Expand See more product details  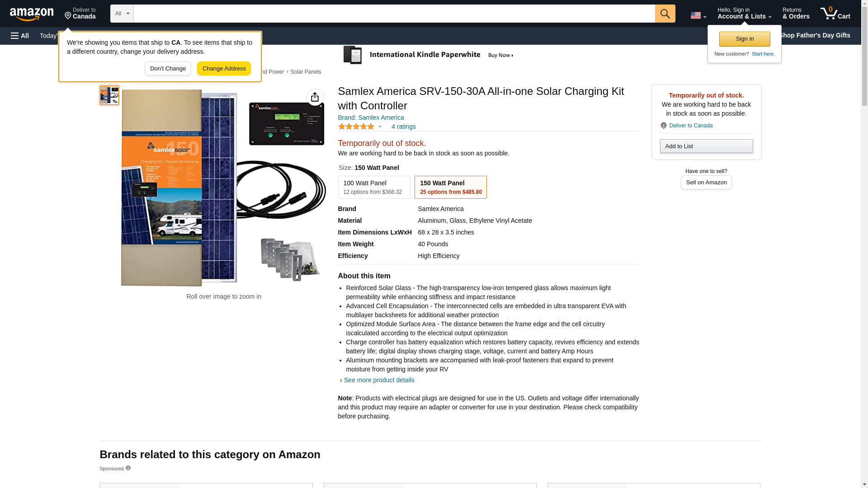tap(378, 380)
